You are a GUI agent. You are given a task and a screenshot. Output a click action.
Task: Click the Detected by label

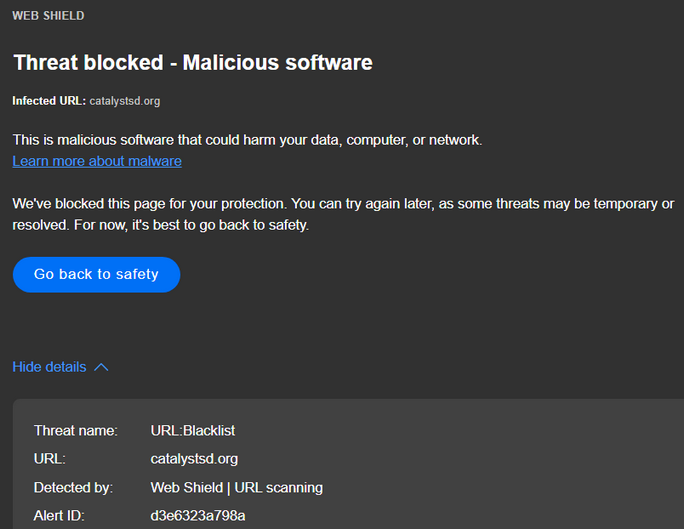point(73,488)
